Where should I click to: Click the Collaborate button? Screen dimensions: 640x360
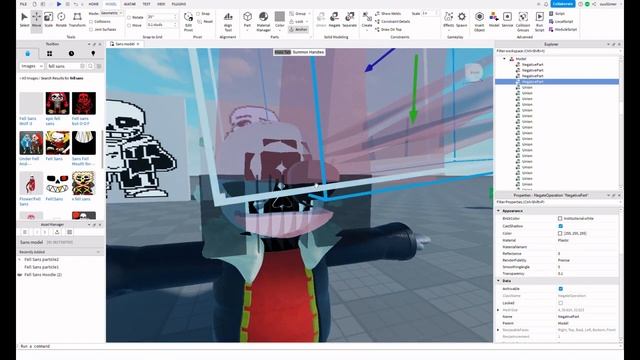(563, 4)
